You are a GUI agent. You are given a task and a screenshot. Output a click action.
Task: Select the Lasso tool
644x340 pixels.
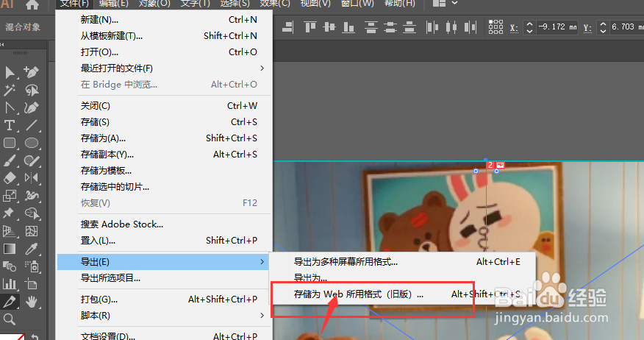point(32,90)
